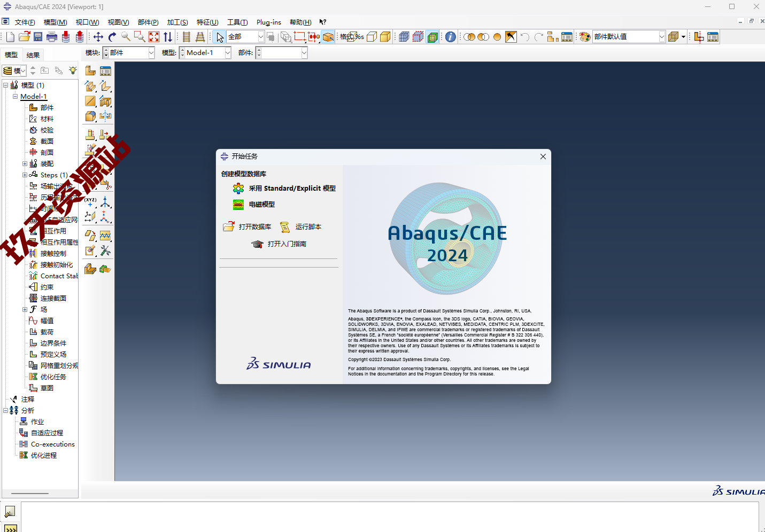The height and width of the screenshot is (532, 765).
Task: Close the 开始任务 dialog
Action: 543,157
